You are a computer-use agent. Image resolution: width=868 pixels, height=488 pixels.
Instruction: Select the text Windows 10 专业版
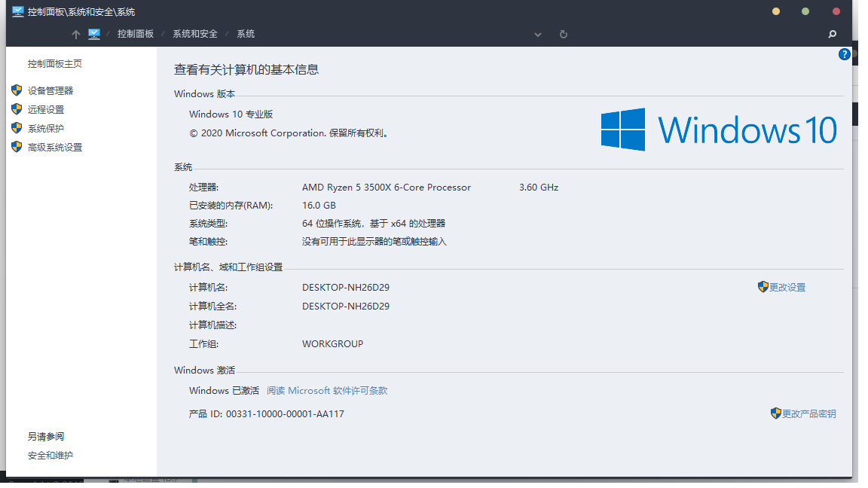[231, 114]
